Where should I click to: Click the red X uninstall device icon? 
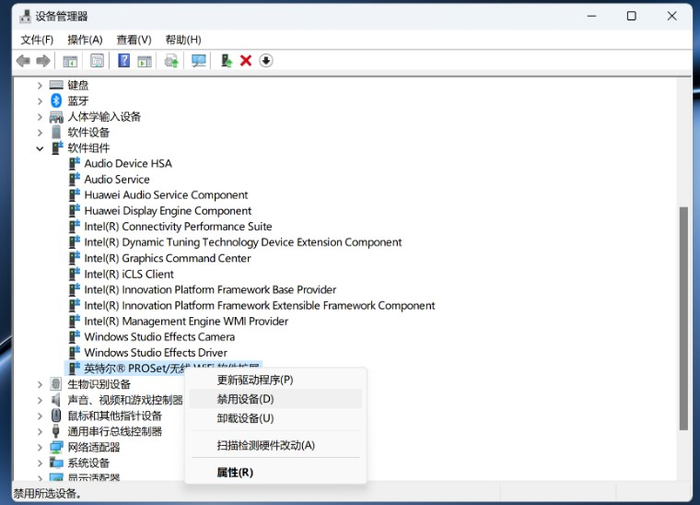pos(246,60)
